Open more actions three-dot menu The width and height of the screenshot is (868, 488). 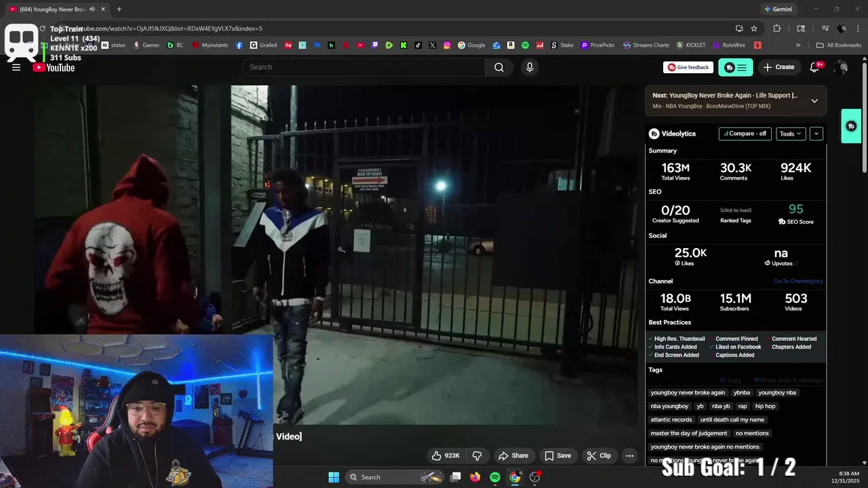point(629,455)
